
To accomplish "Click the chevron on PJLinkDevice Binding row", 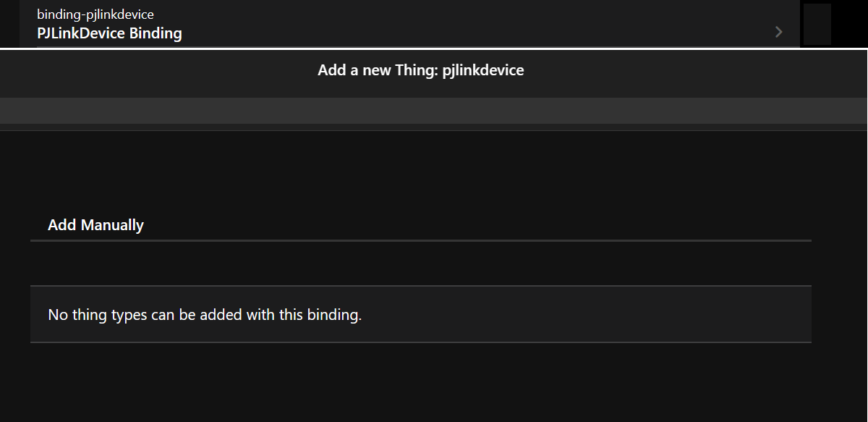I will [x=778, y=32].
